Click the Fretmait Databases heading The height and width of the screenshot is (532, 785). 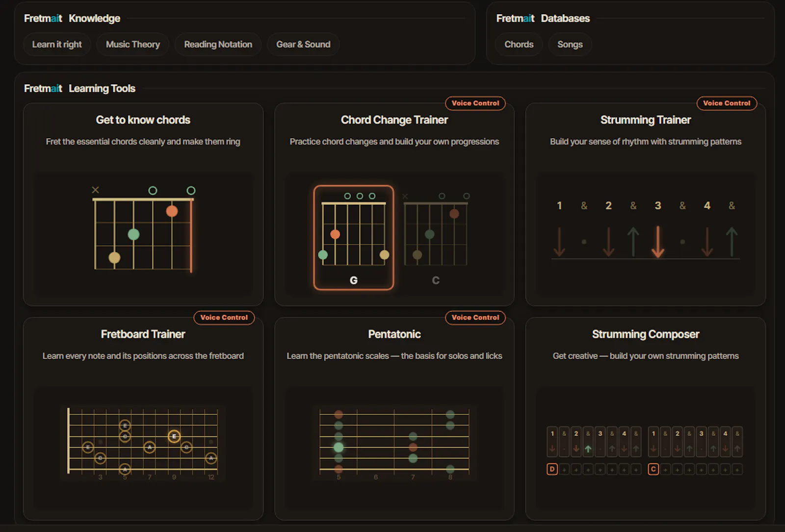pos(543,19)
